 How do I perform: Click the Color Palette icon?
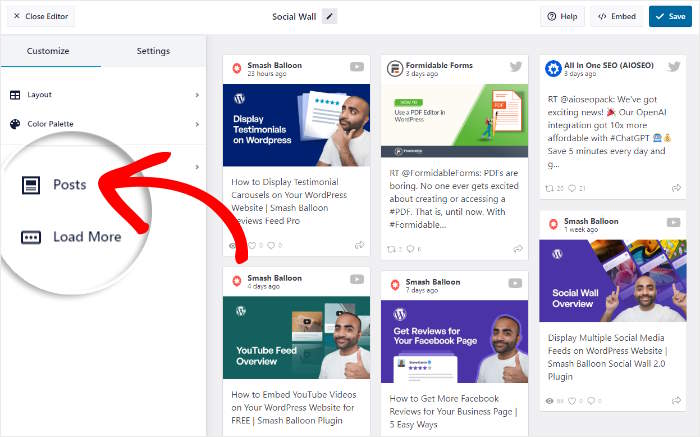pyautogui.click(x=15, y=124)
